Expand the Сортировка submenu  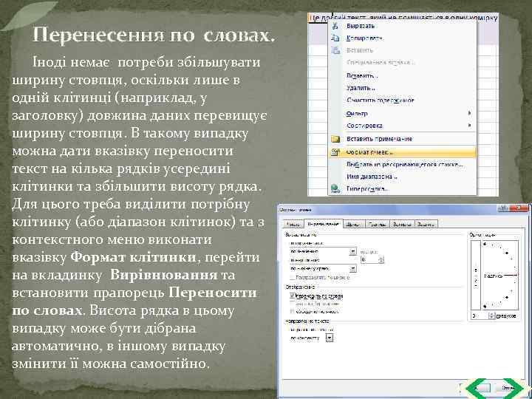coord(403,126)
